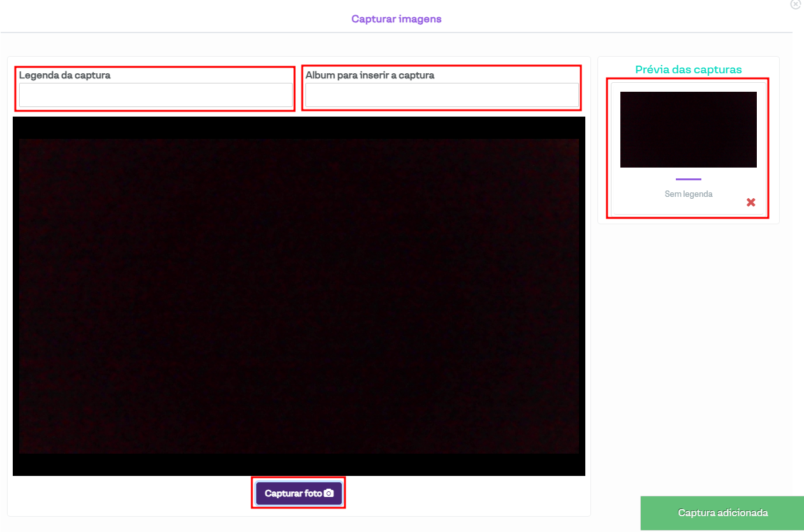The height and width of the screenshot is (532, 804).
Task: Delete the captured photo with red X
Action: [750, 203]
